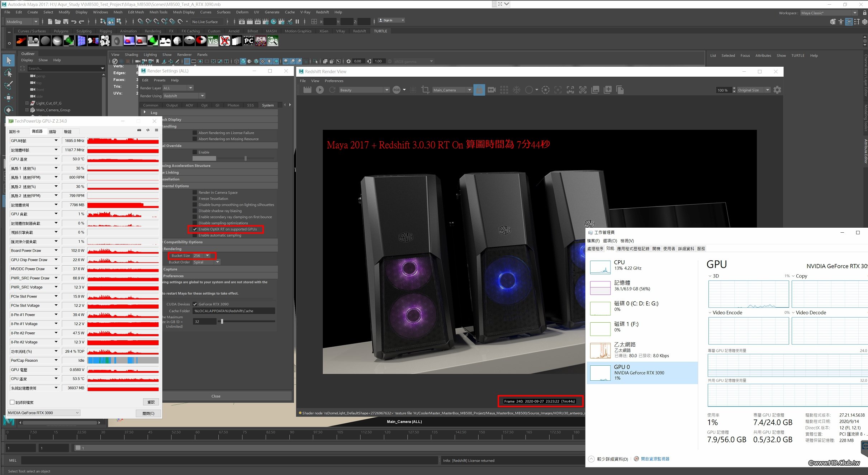Select the crop render region icon

tap(425, 90)
